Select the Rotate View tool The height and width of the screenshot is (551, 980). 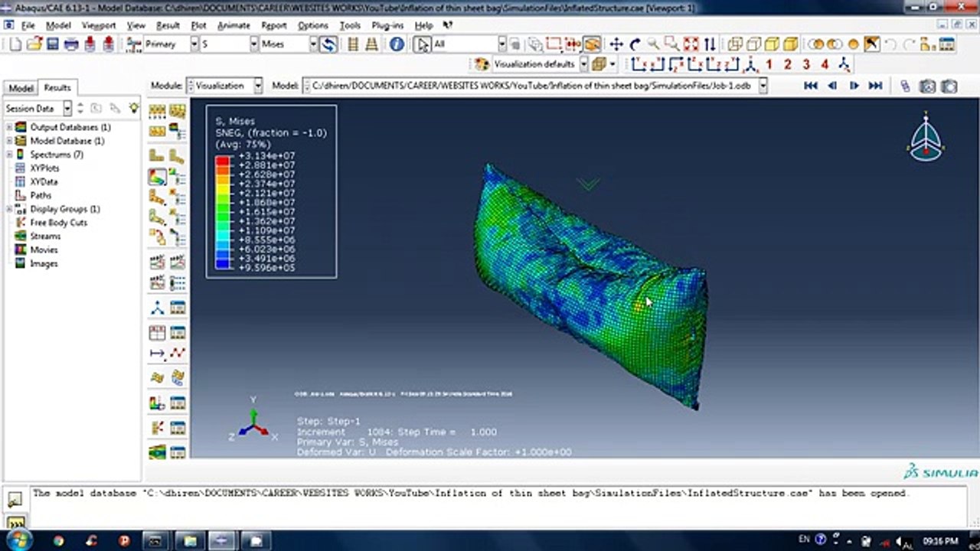click(635, 44)
